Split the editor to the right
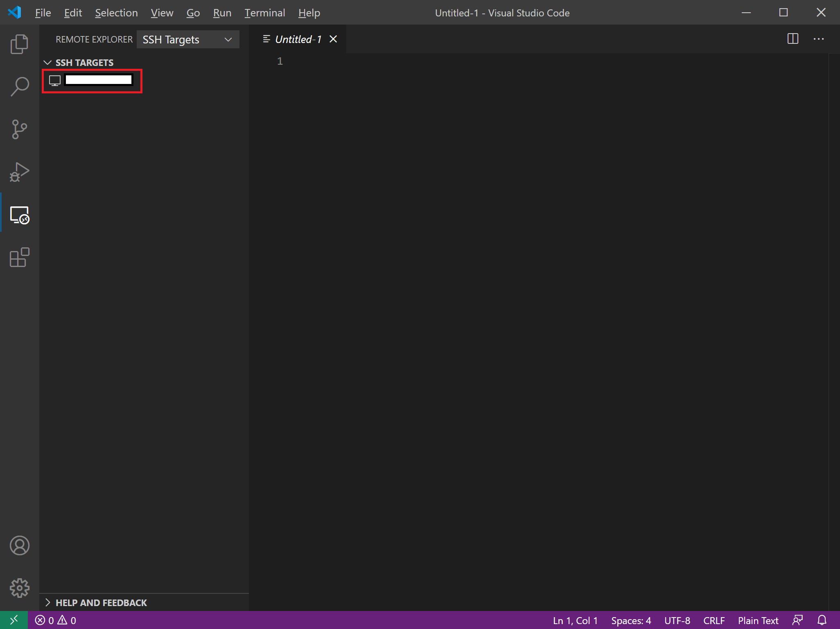The width and height of the screenshot is (840, 629). pos(793,39)
